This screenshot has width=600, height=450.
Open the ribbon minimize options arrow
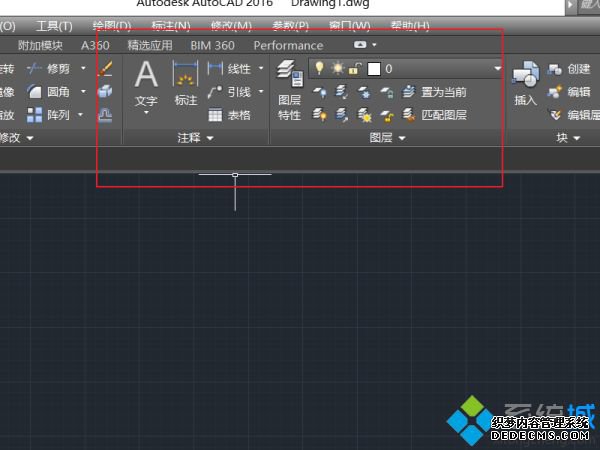[x=374, y=45]
